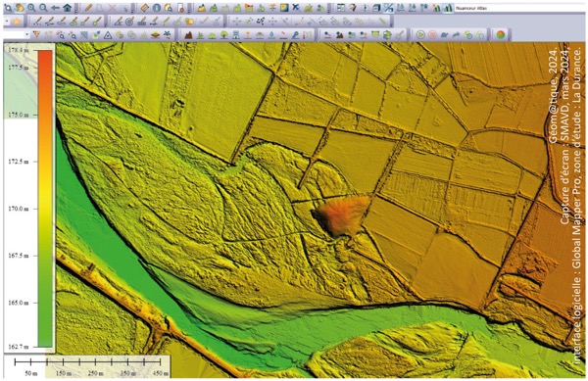The height and width of the screenshot is (381, 588).
Task: Click the elevation color legend bar
Action: click(x=45, y=199)
